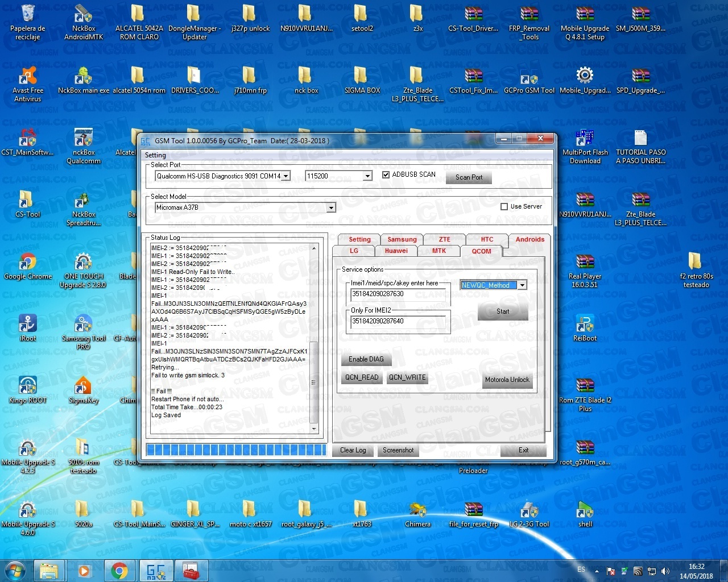Click the Clear Log button
The image size is (728, 582).
[353, 450]
